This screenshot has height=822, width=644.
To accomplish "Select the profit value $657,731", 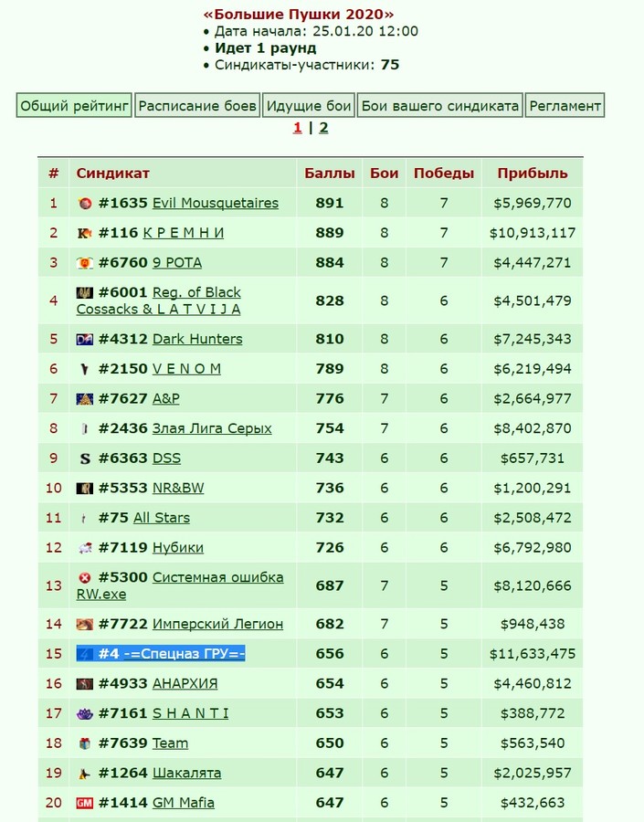I will (533, 458).
